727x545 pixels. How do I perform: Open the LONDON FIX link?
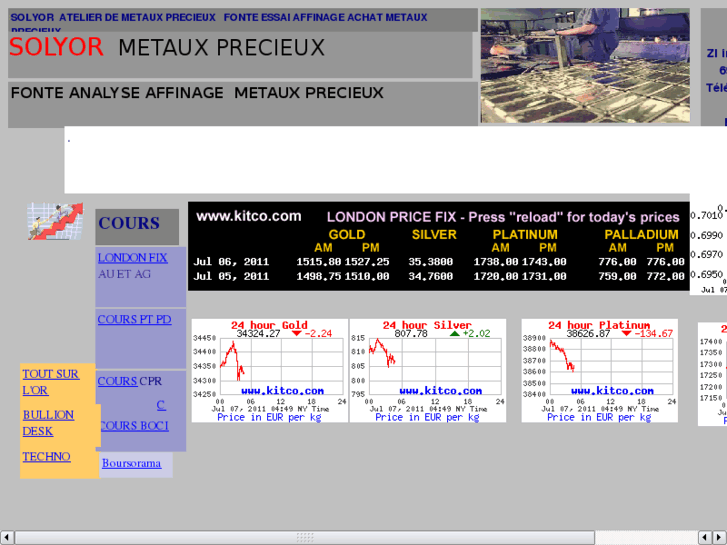132,258
